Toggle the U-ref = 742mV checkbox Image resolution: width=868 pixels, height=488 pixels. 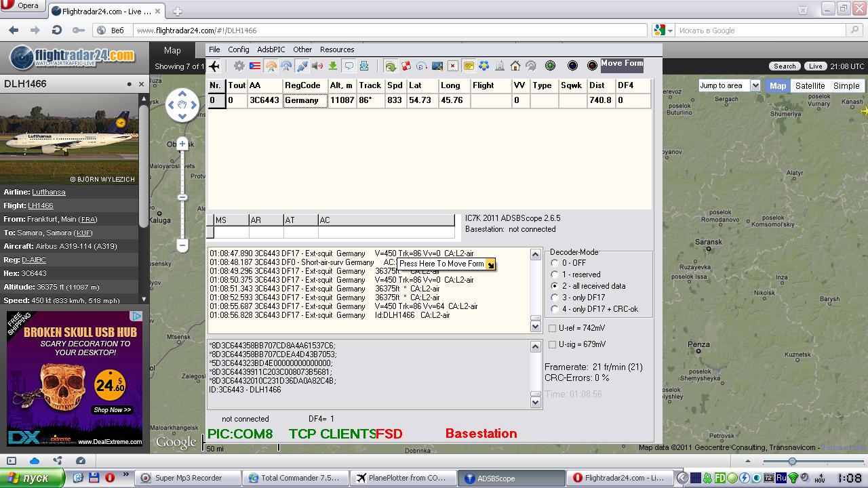(x=552, y=328)
